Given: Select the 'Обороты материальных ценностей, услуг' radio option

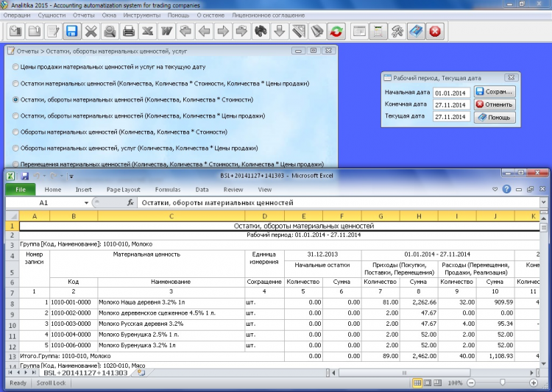Looking at the screenshot, I should coord(16,148).
